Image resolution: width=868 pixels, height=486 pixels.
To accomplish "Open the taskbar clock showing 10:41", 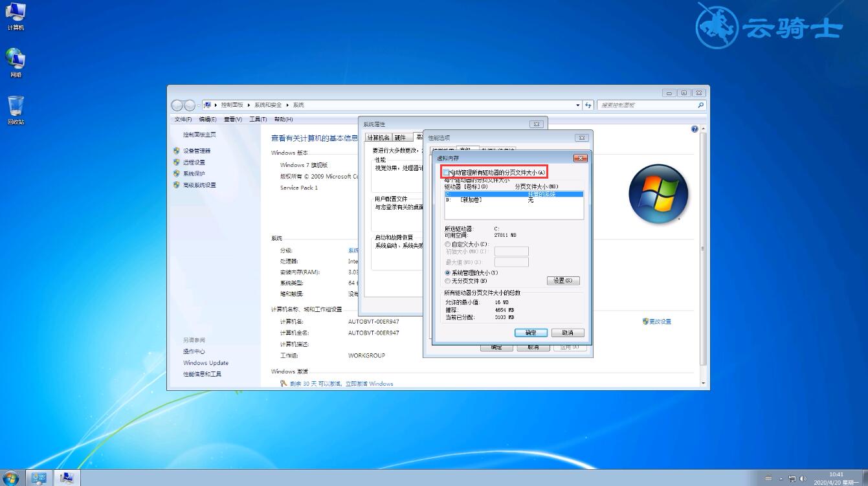I will pos(836,478).
